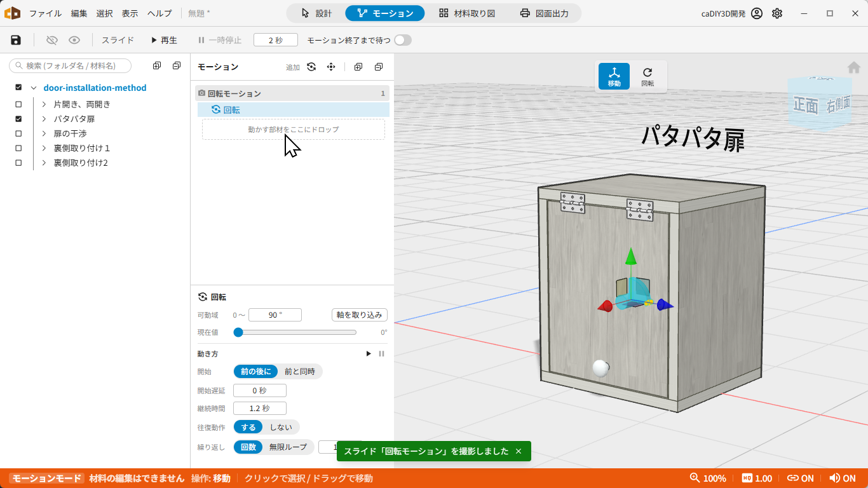Click the 現在値 slider handle
This screenshot has height=488, width=868.
pyautogui.click(x=238, y=332)
